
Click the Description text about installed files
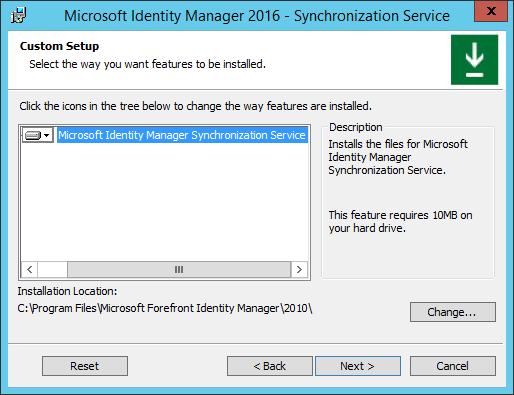coord(398,157)
